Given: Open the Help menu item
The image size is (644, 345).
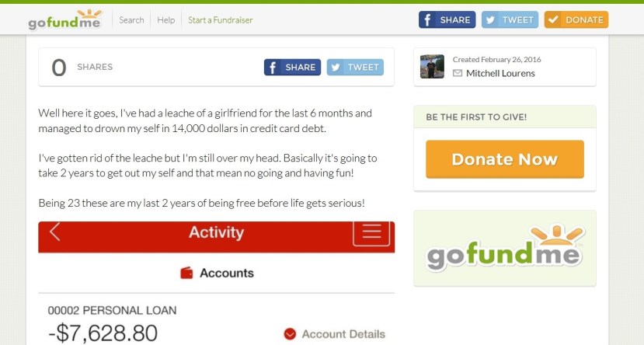Looking at the screenshot, I should tap(166, 19).
